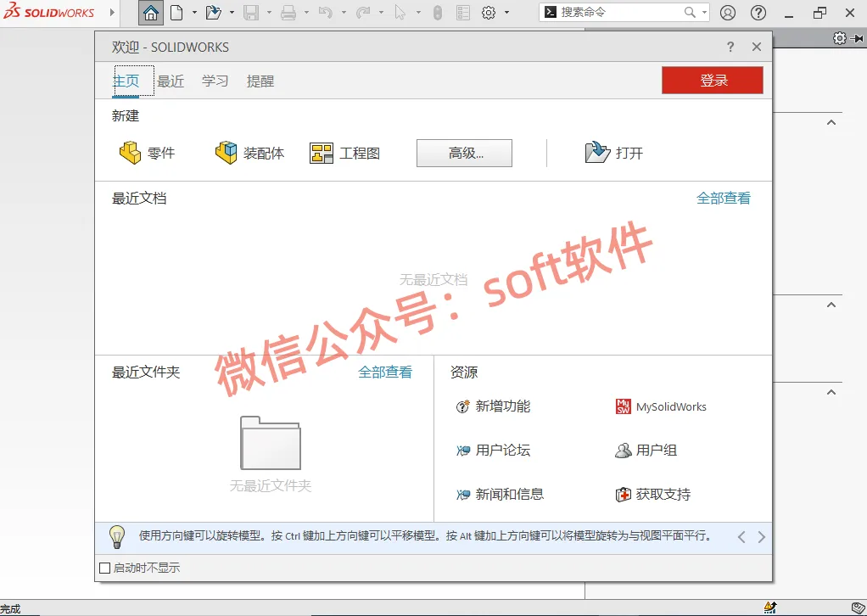Create a new 装配体 assembly

[x=249, y=154]
